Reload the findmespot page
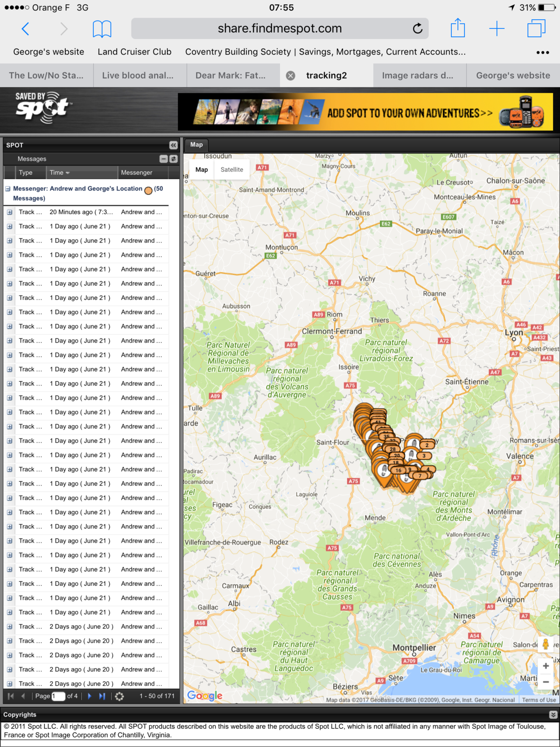Viewport: 560px width, 747px height. point(418,28)
